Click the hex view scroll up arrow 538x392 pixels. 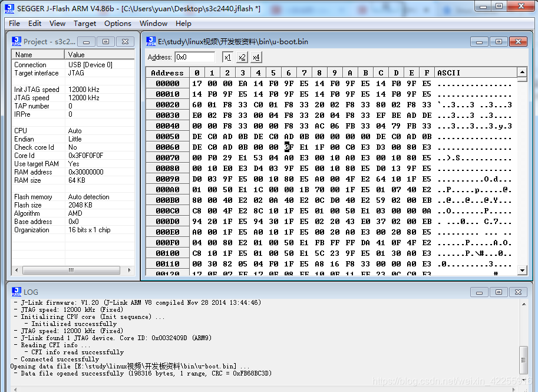point(522,72)
